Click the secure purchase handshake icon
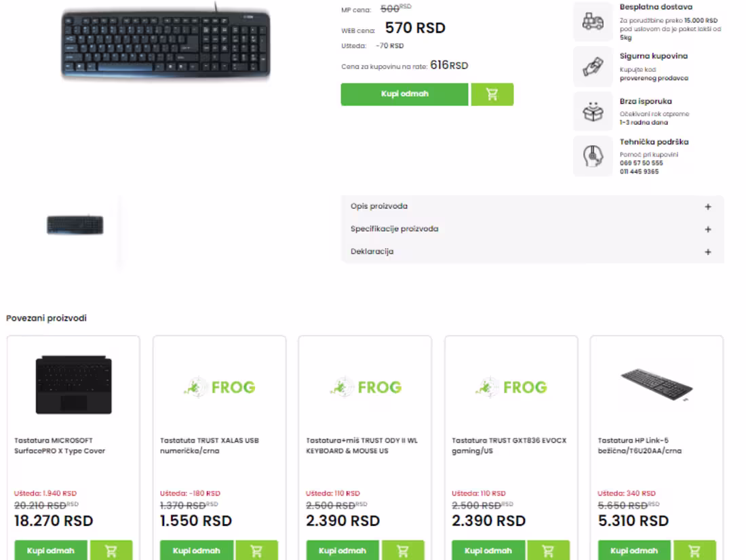The height and width of the screenshot is (560, 746). point(593,66)
